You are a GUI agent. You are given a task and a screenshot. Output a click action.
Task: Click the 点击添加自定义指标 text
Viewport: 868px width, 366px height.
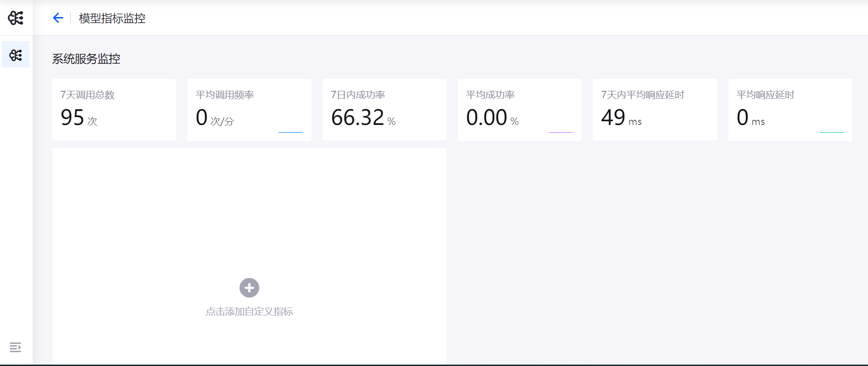[x=249, y=312]
